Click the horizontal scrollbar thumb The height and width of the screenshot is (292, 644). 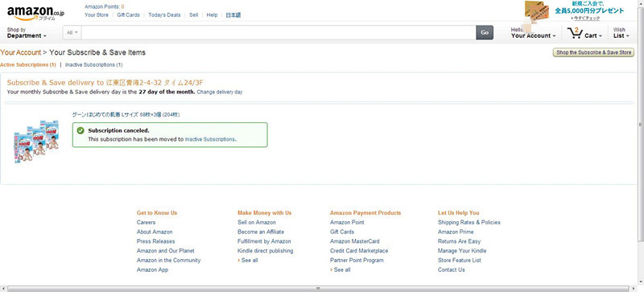(x=318, y=289)
